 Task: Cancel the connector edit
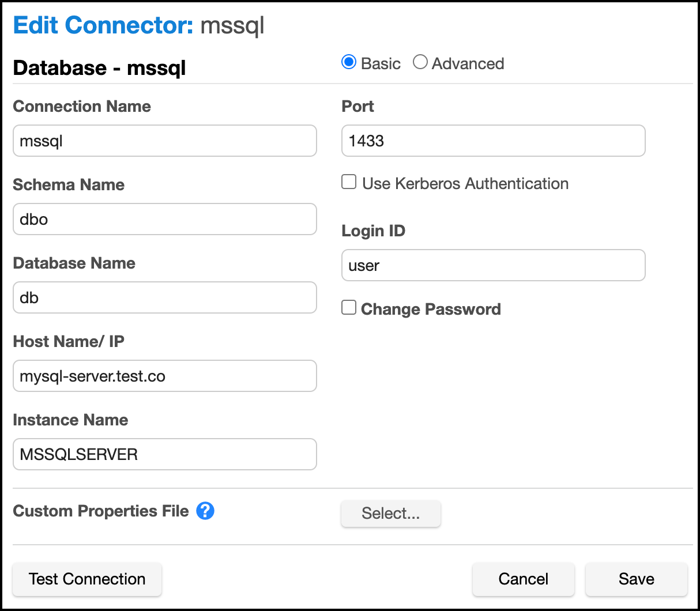[x=523, y=579]
